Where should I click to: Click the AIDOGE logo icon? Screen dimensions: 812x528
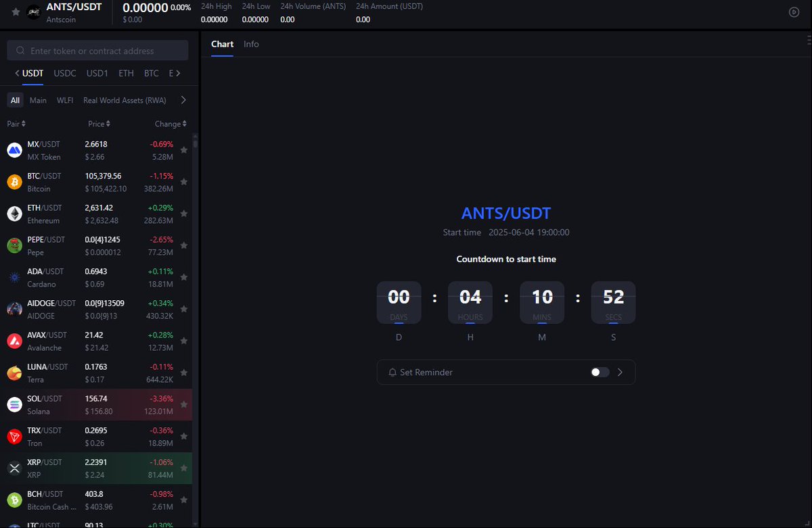coord(15,309)
